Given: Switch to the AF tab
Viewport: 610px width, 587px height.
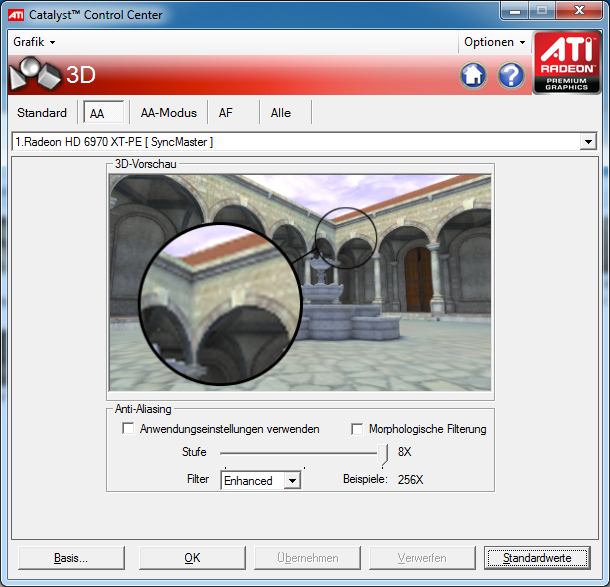Looking at the screenshot, I should [x=226, y=113].
